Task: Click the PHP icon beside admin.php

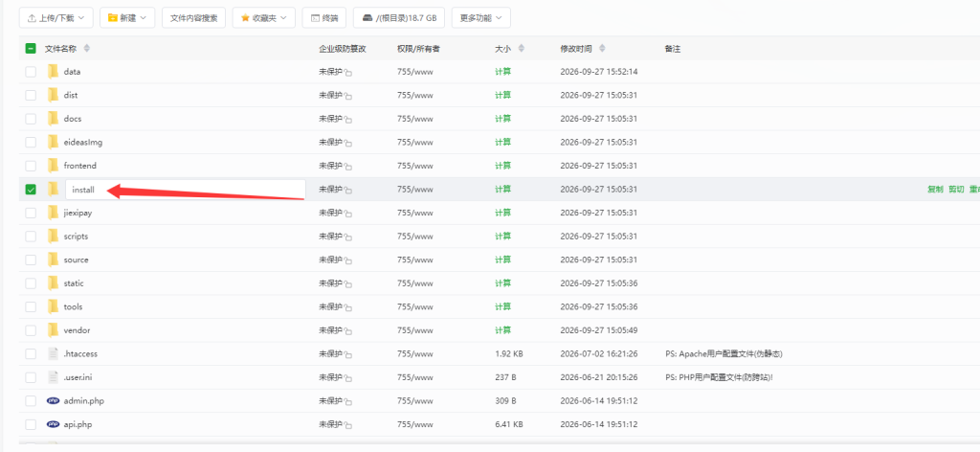Action: tap(54, 400)
